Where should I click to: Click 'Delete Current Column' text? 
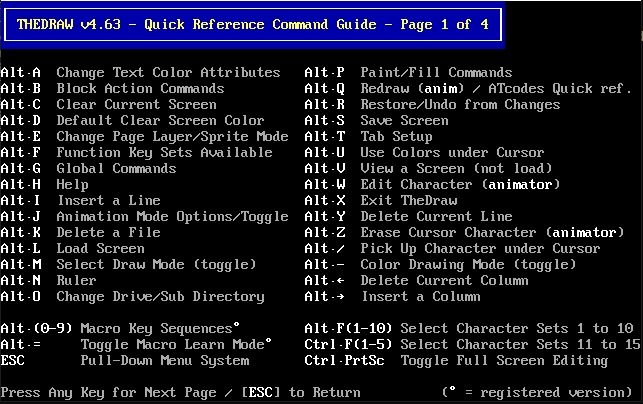coord(444,281)
